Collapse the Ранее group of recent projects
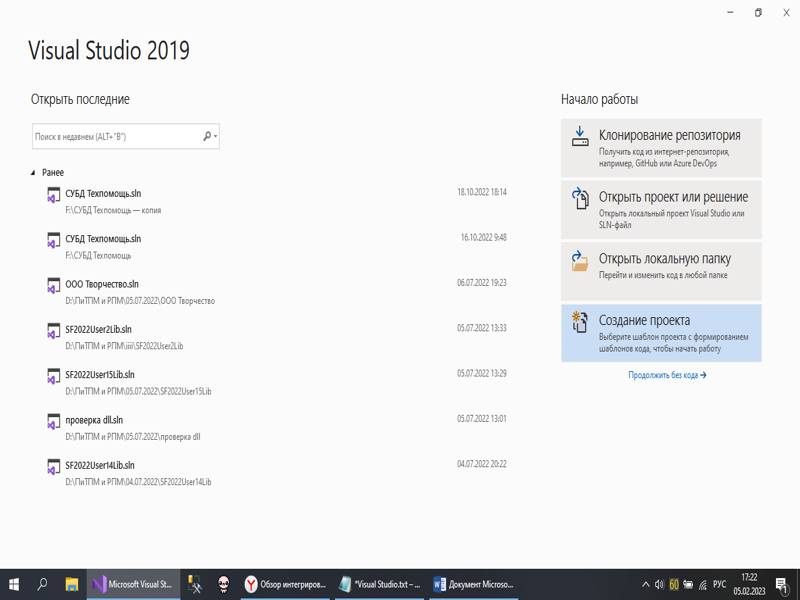This screenshot has width=800, height=600. click(x=33, y=173)
